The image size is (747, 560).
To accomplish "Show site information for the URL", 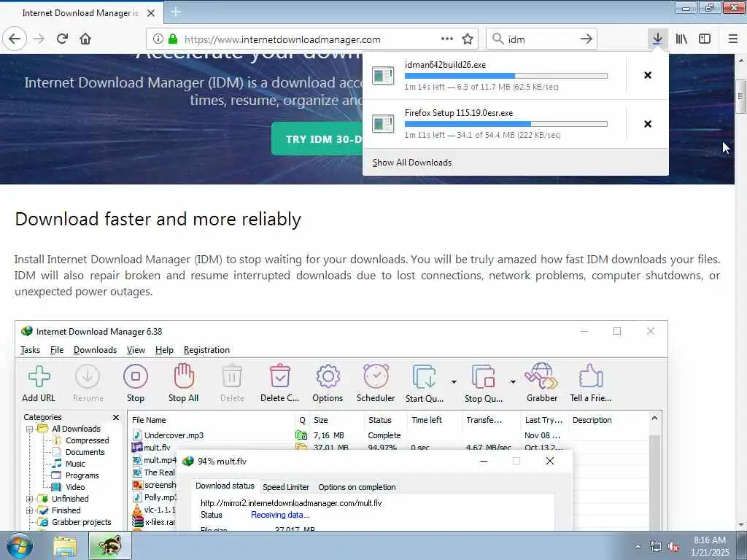I will 158,39.
